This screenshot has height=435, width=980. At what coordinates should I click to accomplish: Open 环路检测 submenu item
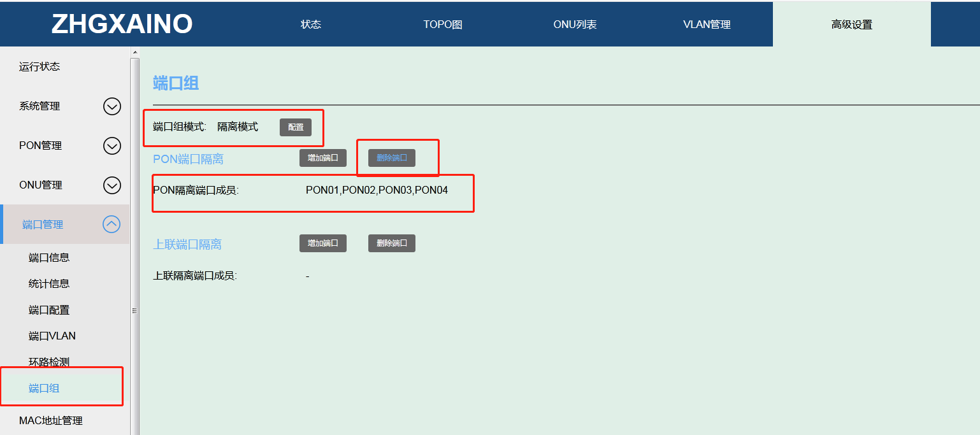[49, 362]
